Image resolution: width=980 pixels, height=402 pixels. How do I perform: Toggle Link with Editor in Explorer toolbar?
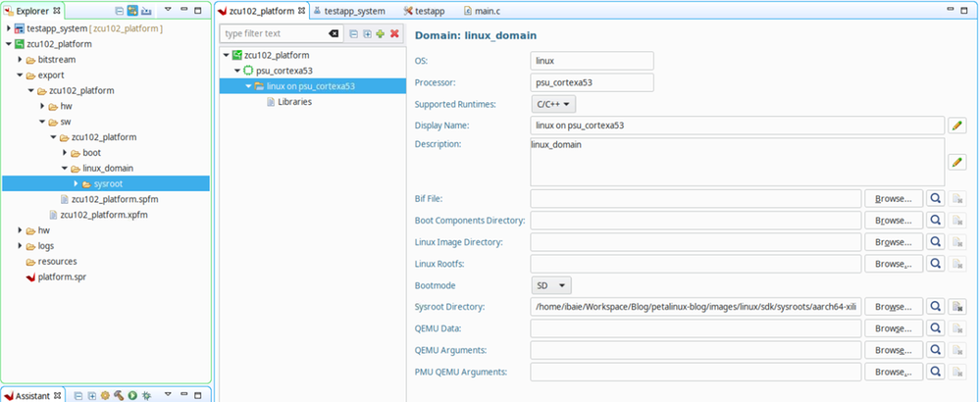point(131,11)
